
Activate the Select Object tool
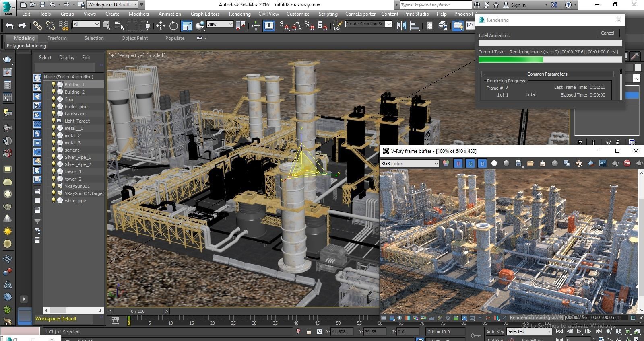107,26
